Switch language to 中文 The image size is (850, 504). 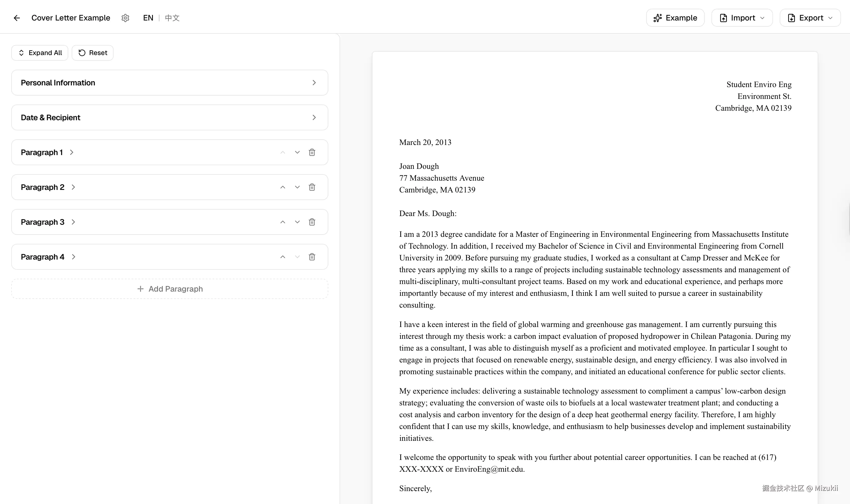point(172,18)
